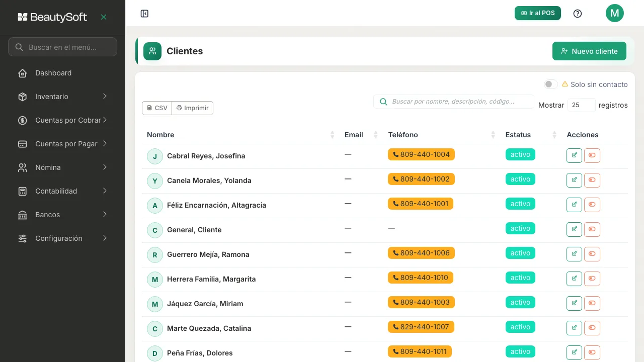Image resolution: width=644 pixels, height=362 pixels.
Task: Click the Contabilidad calculator icon
Action: pos(23,191)
